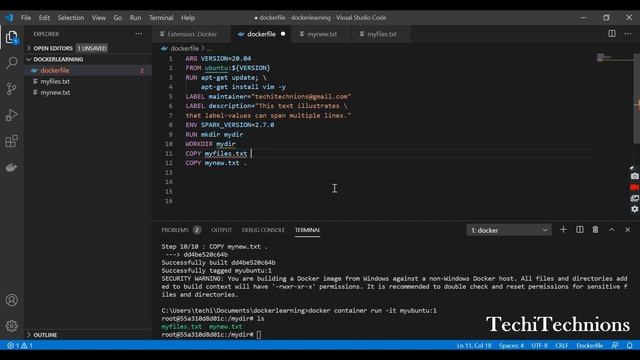Click Dockerfile language mode in status bar

pos(590,345)
